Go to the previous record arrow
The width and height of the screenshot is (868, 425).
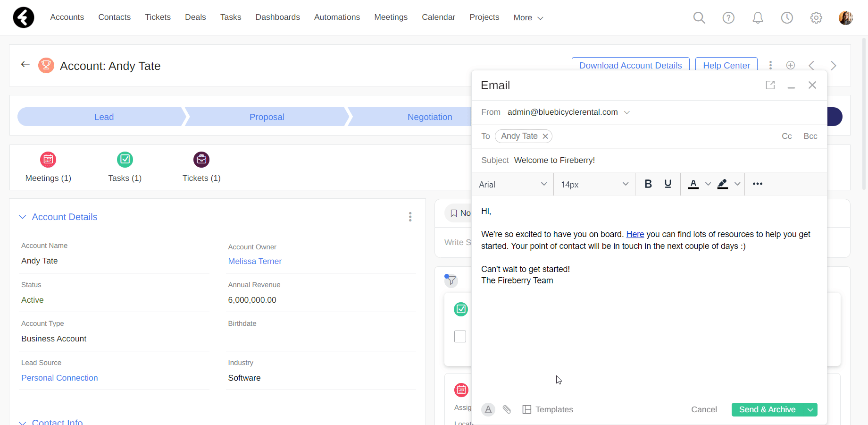tap(811, 65)
